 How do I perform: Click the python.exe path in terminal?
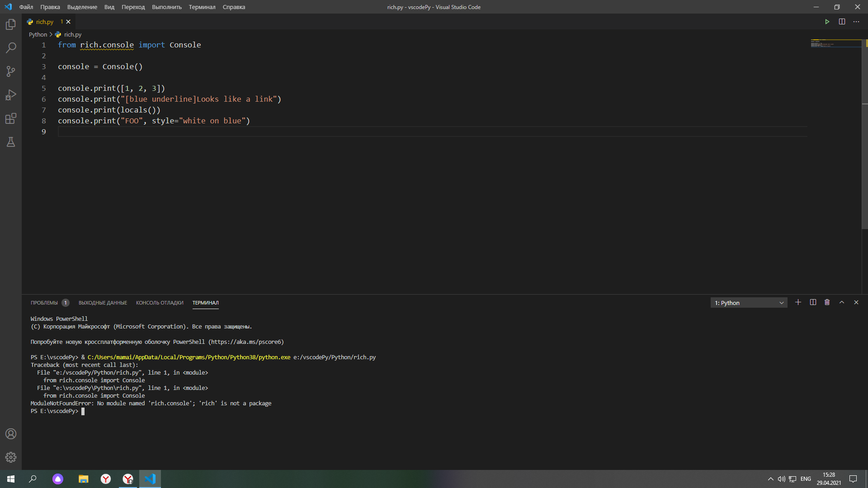click(189, 357)
